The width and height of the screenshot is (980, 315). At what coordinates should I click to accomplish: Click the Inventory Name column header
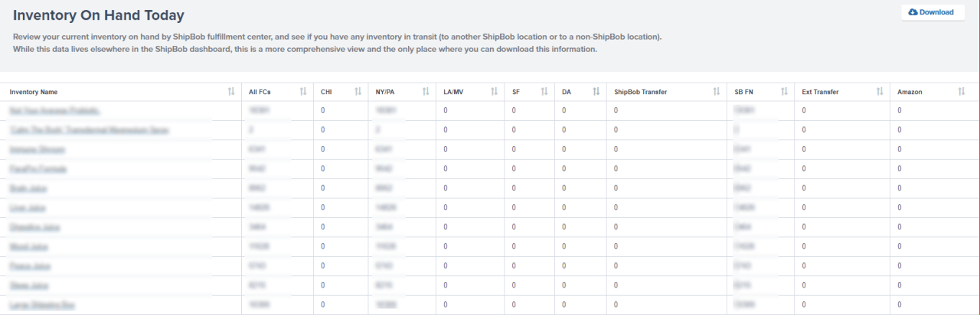point(34,92)
